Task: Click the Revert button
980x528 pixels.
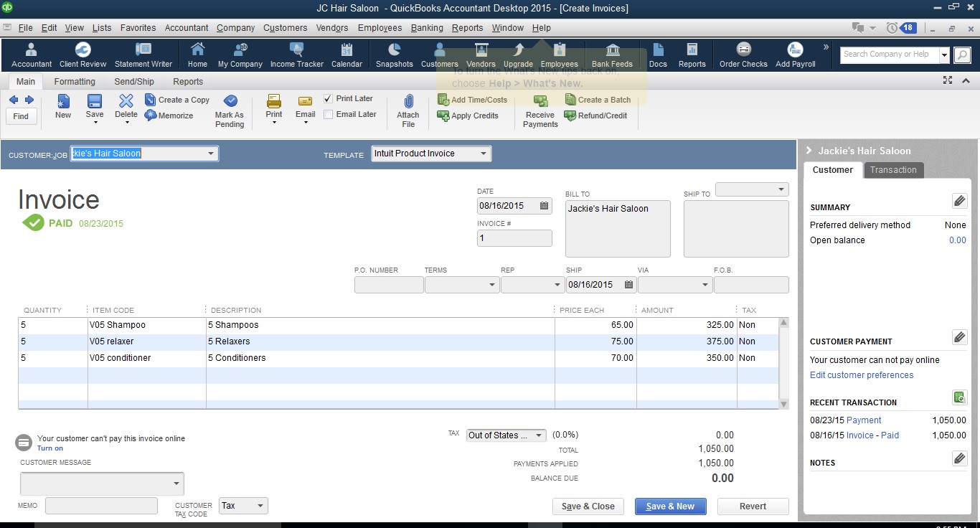Action: pyautogui.click(x=753, y=506)
